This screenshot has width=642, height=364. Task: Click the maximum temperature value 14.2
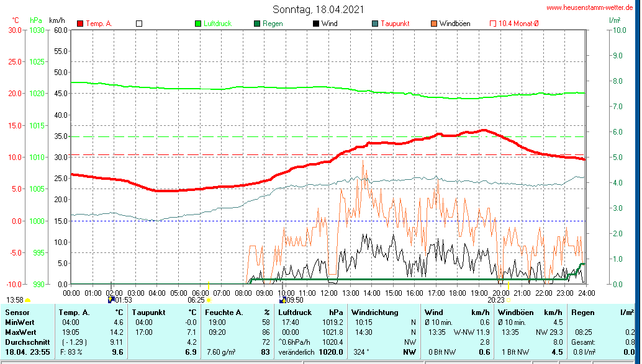pyautogui.click(x=117, y=332)
